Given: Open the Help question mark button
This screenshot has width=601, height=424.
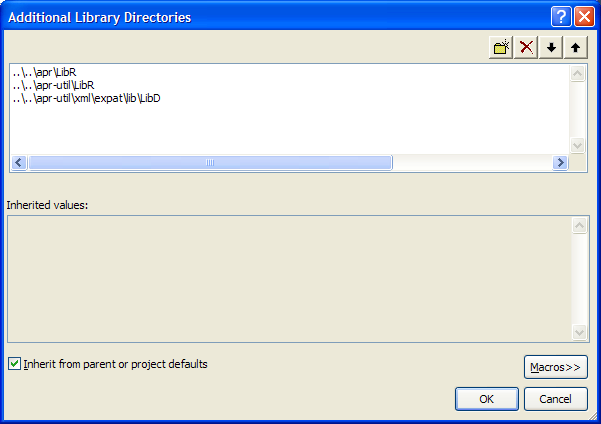Looking at the screenshot, I should tap(561, 17).
